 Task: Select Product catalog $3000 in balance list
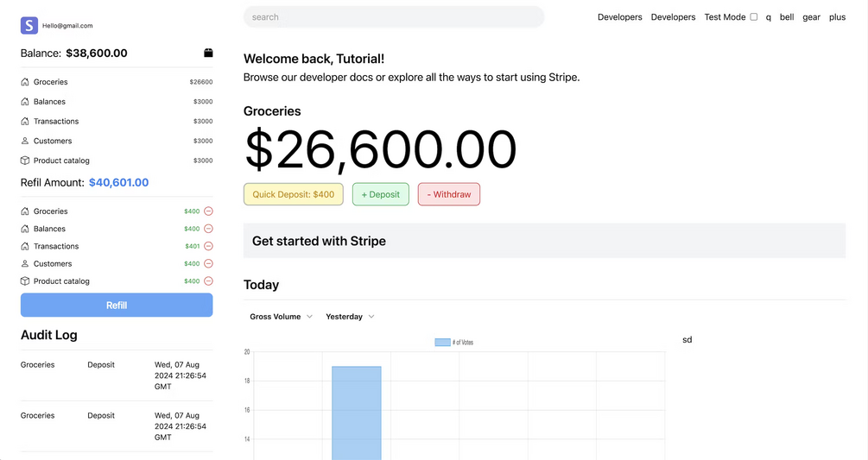[117, 161]
